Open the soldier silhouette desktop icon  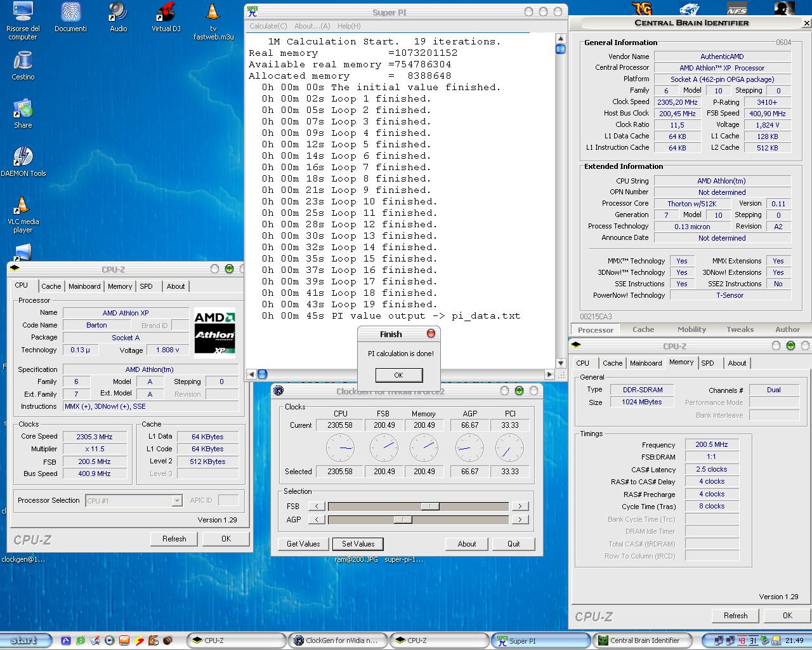pos(784,8)
